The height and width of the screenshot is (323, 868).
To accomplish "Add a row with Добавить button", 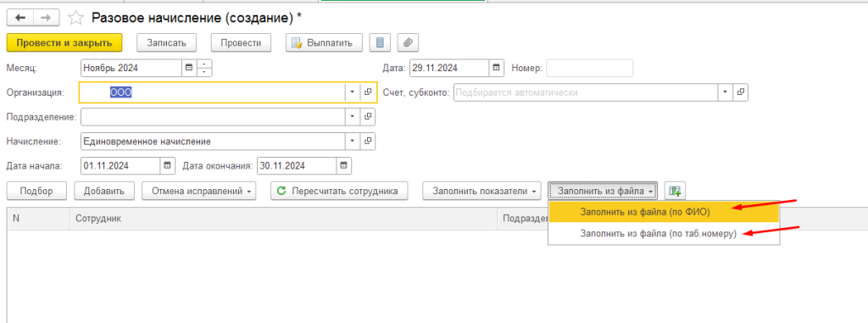I will (x=104, y=191).
